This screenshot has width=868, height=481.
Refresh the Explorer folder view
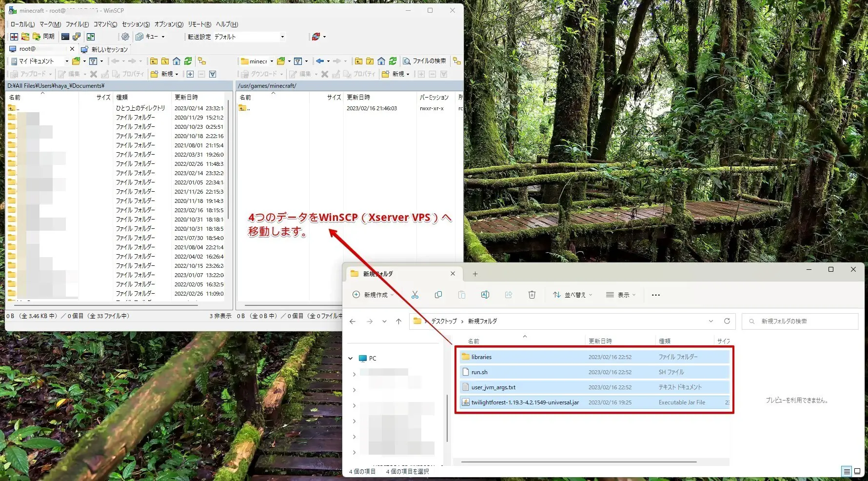coord(727,321)
